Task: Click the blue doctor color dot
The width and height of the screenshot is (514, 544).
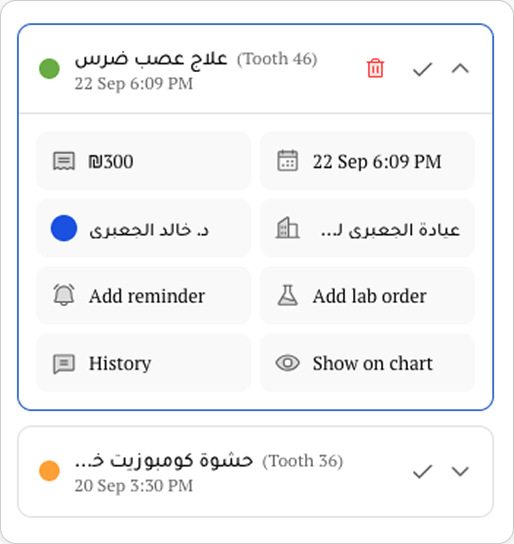Action: 64,228
